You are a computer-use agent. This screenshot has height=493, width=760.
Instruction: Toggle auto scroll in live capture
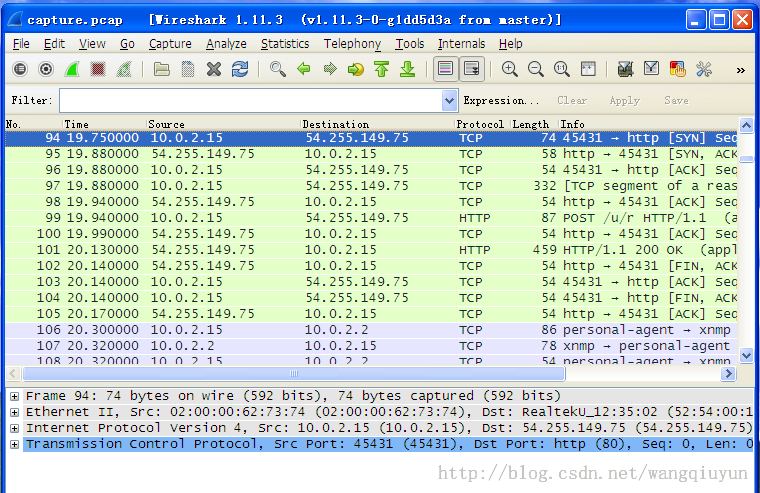(472, 69)
